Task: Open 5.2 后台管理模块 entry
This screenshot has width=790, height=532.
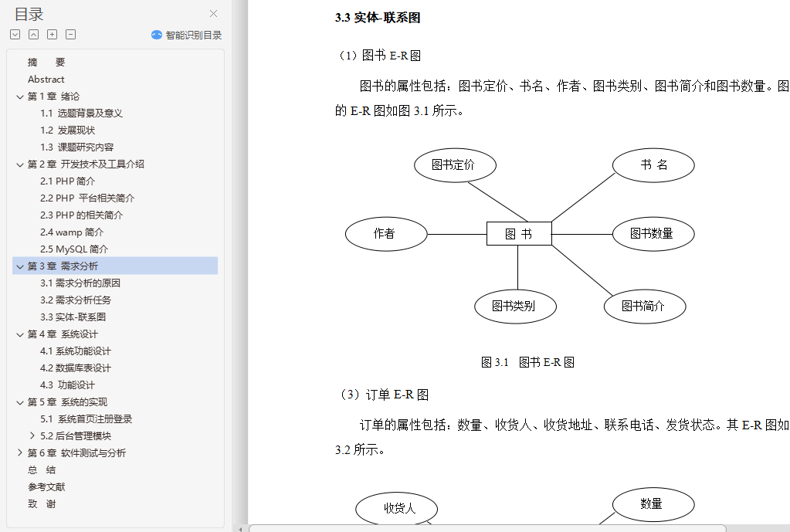Action: [x=76, y=436]
